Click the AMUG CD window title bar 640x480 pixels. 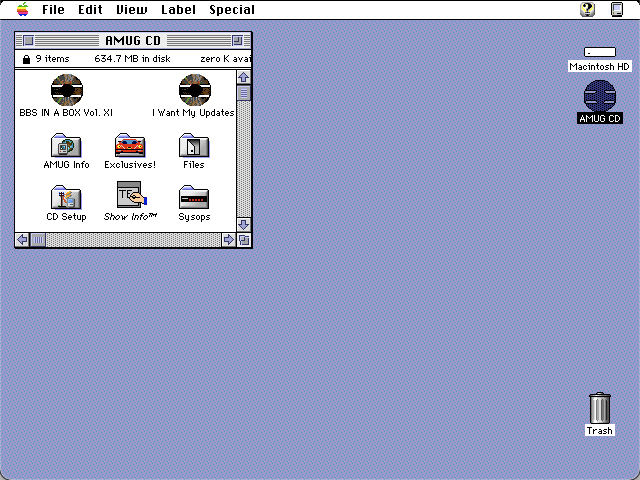pos(133,40)
